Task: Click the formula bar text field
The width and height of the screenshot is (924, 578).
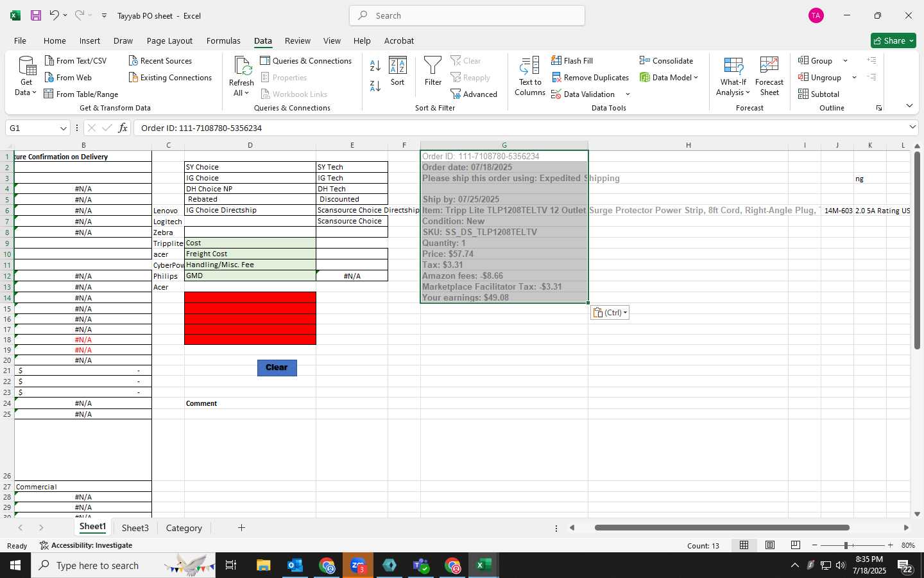Action: pos(520,128)
